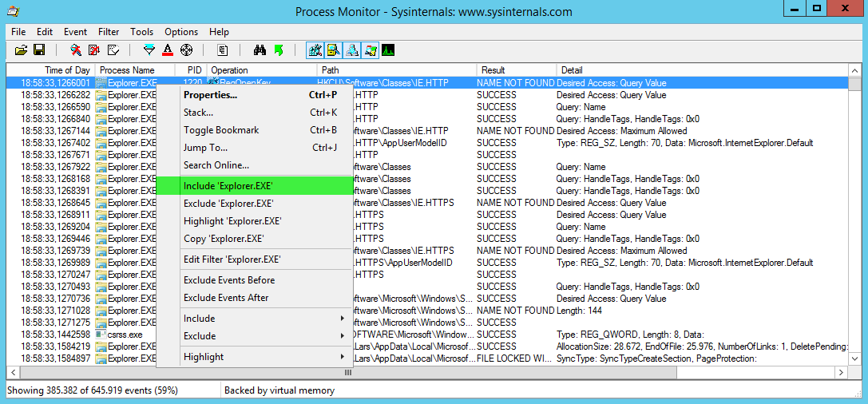Click Explorer.EXE icon in row 18:58:33,1584219

[x=101, y=347]
